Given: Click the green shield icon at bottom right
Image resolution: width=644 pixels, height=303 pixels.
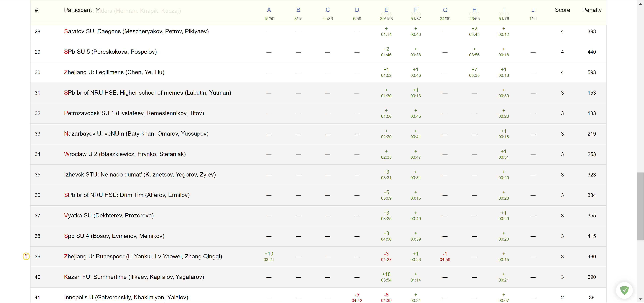Looking at the screenshot, I should click(x=624, y=290).
